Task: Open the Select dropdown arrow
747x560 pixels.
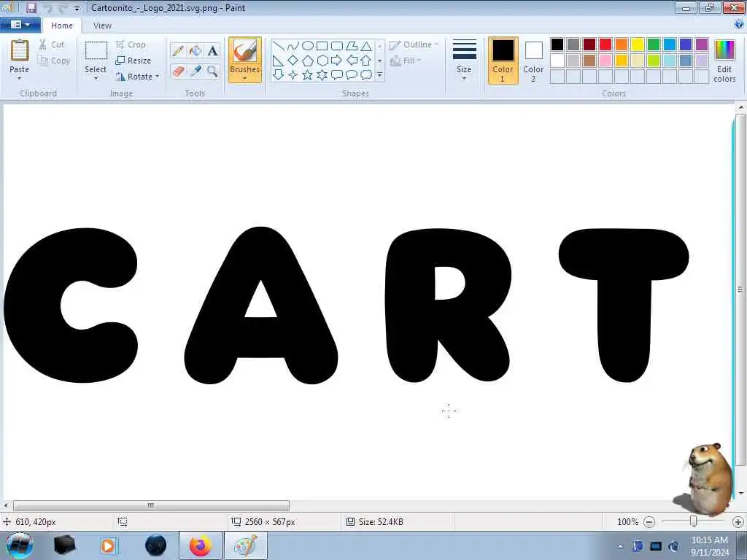Action: point(96,78)
